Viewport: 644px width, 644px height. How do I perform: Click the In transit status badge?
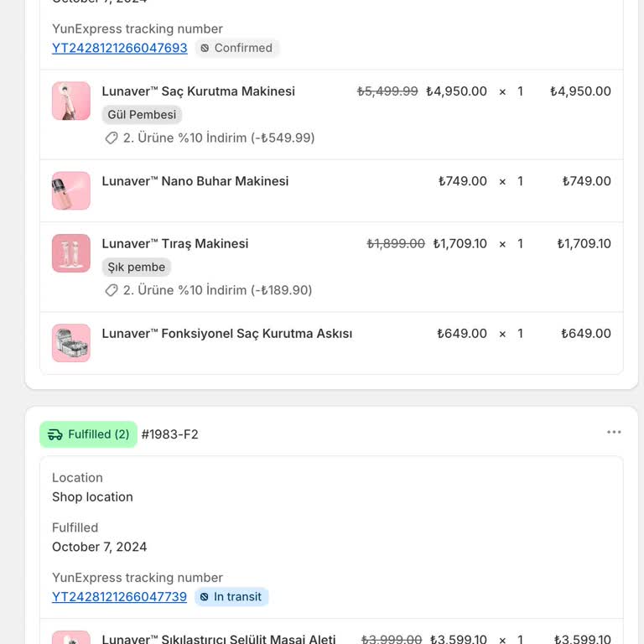coord(231,597)
